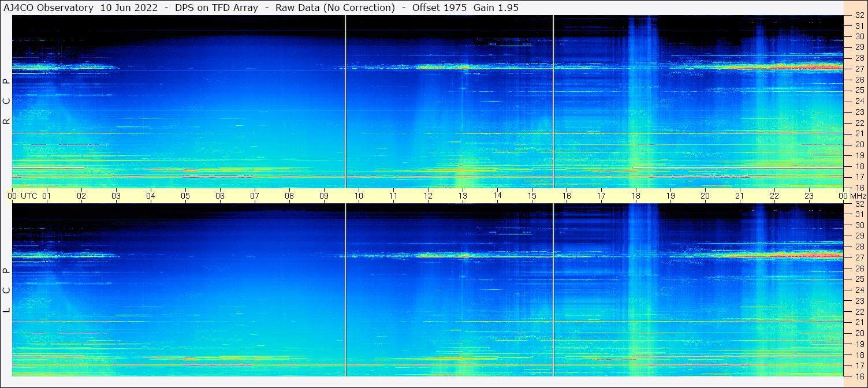Click 'Raw Data (No Correction)' title text
The image size is (868, 388).
335,8
